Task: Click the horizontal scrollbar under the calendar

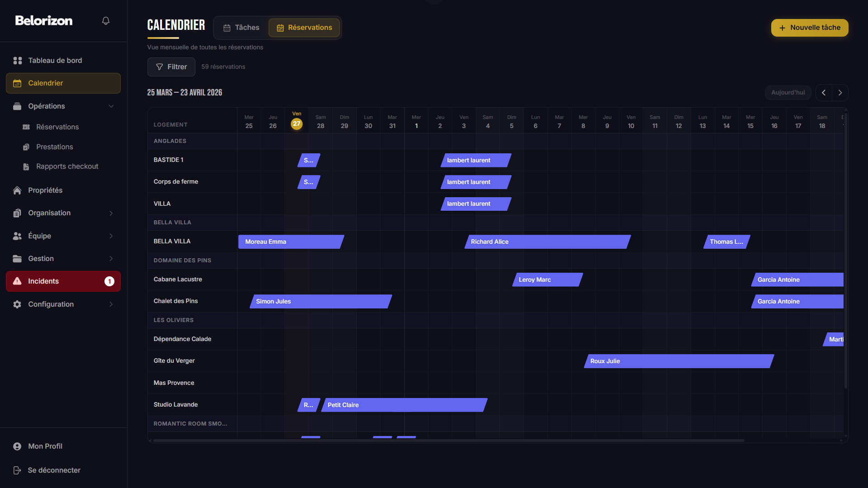Action: coord(448,440)
